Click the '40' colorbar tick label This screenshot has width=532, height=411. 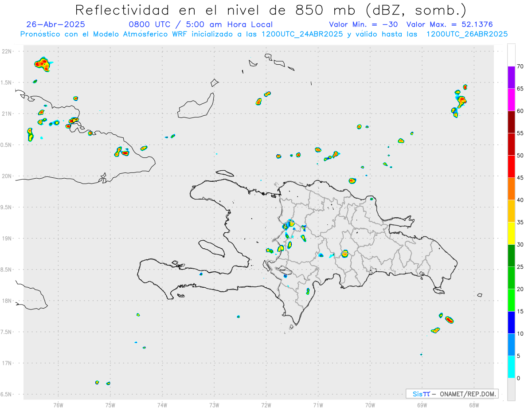[x=520, y=200]
